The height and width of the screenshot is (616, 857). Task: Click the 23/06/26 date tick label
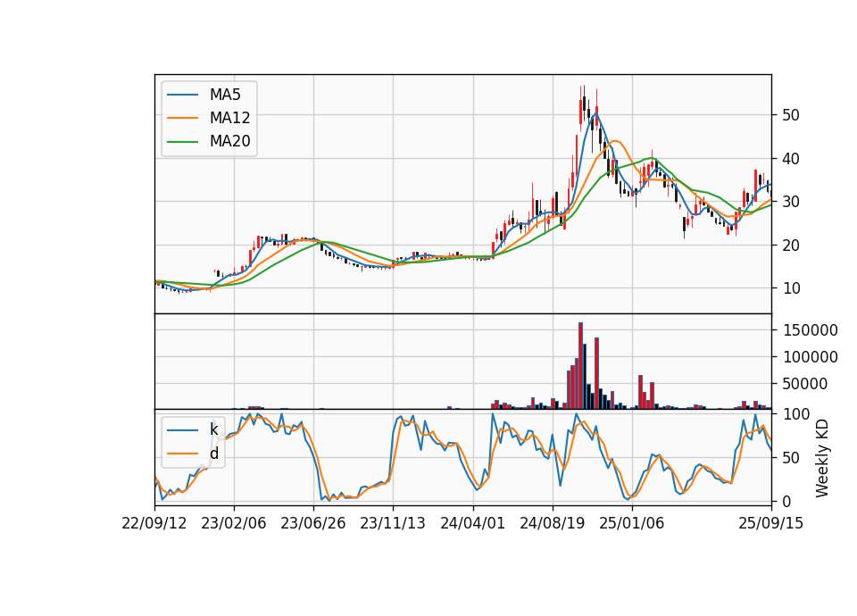(x=313, y=523)
